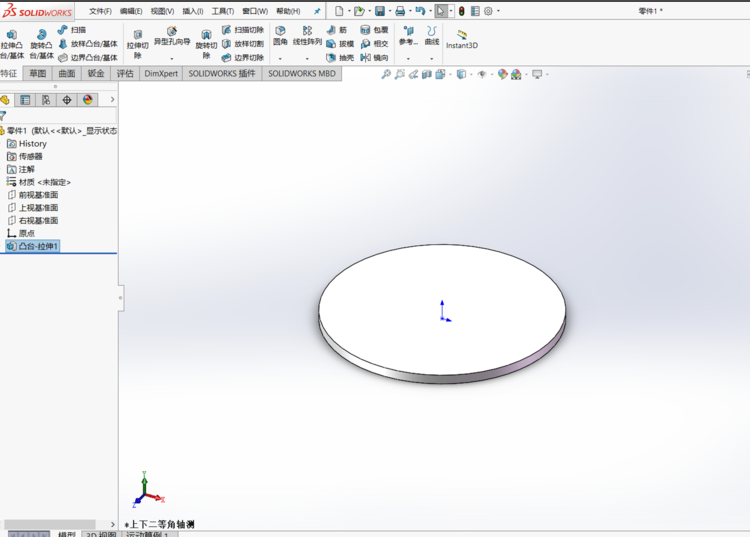Image resolution: width=750 pixels, height=537 pixels.
Task: Open the Display Style dropdown cube
Action: pos(461,74)
